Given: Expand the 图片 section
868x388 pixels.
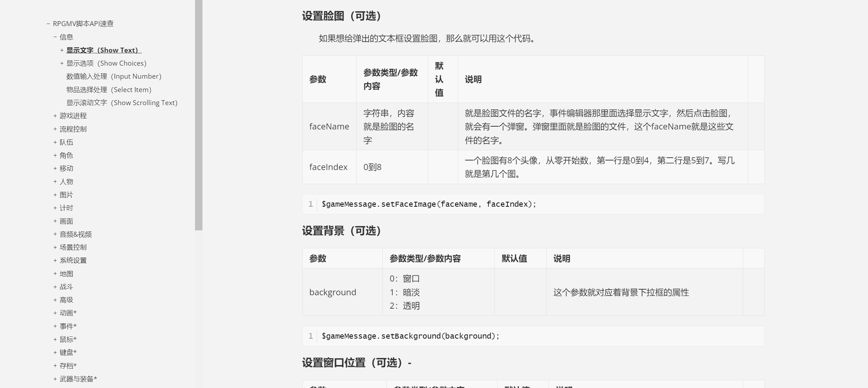Looking at the screenshot, I should pyautogui.click(x=55, y=195).
